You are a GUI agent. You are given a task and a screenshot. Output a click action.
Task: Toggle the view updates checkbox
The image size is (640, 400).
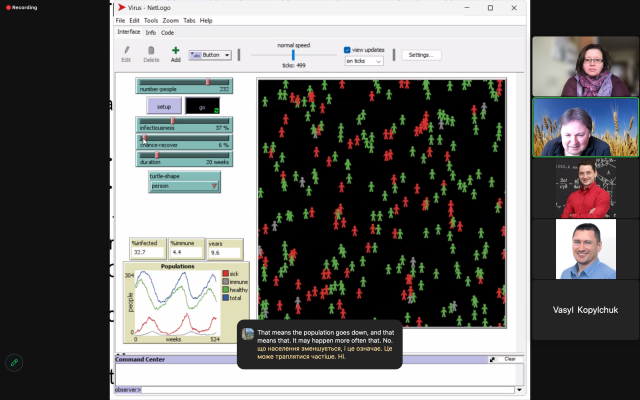(x=347, y=49)
